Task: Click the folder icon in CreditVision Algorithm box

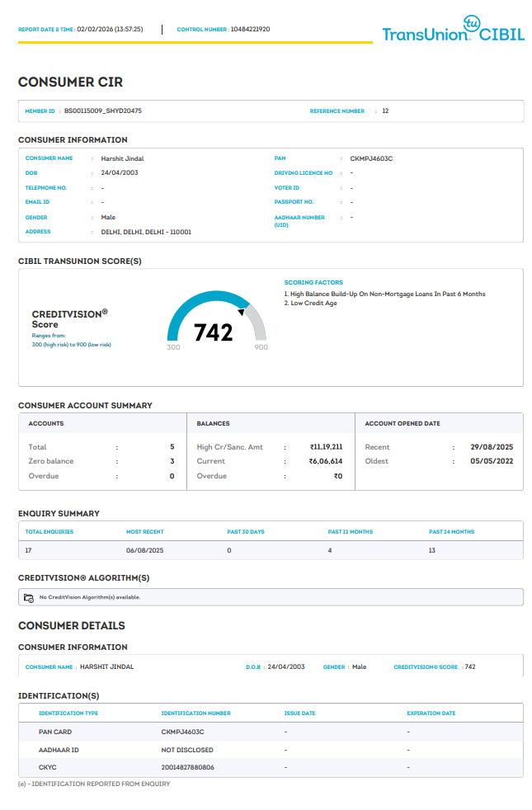Action: (29, 598)
